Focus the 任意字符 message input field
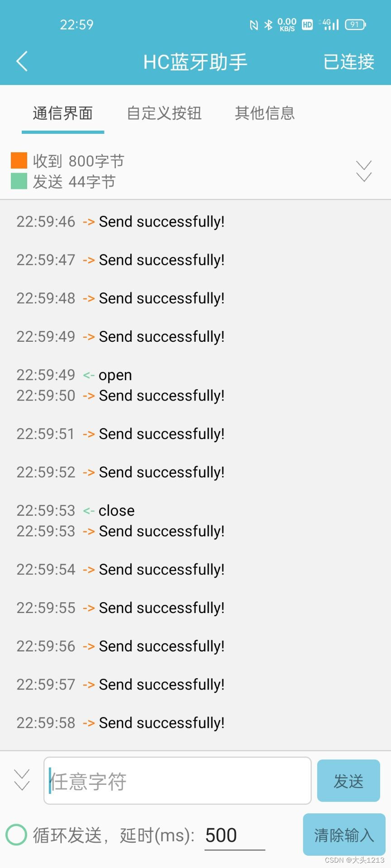The width and height of the screenshot is (391, 868). tap(177, 781)
